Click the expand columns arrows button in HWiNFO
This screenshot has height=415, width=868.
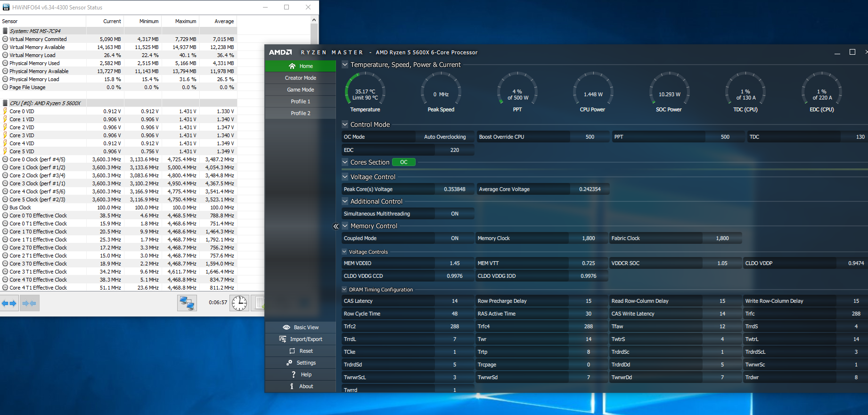(x=9, y=303)
